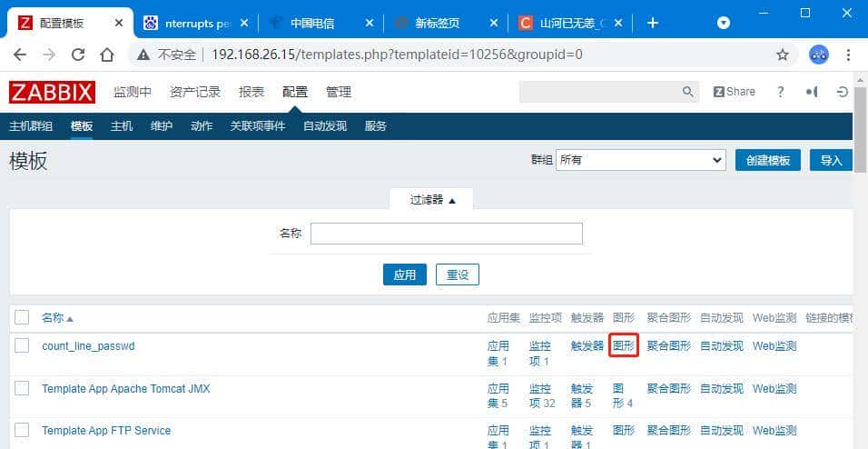
Task: Go to 维护 submenu
Action: tap(161, 125)
